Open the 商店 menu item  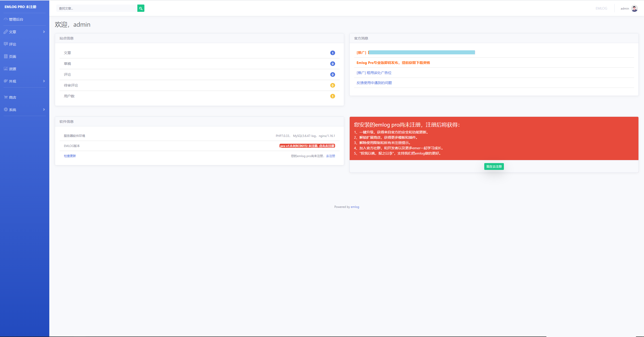13,97
